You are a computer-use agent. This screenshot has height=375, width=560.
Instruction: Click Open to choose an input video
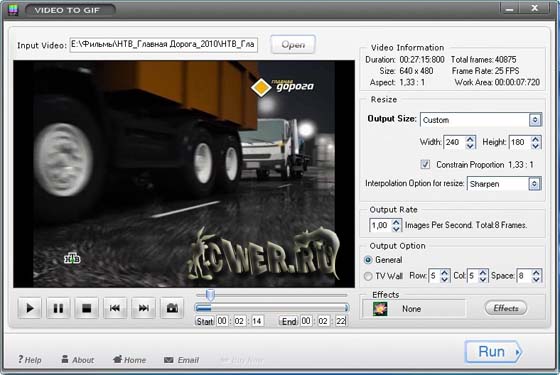click(x=293, y=45)
